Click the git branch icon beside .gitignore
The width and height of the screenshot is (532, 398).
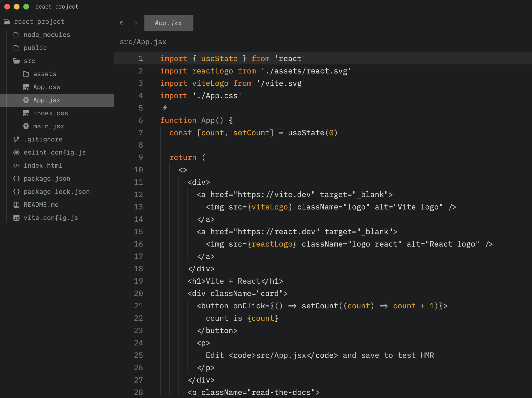point(16,139)
